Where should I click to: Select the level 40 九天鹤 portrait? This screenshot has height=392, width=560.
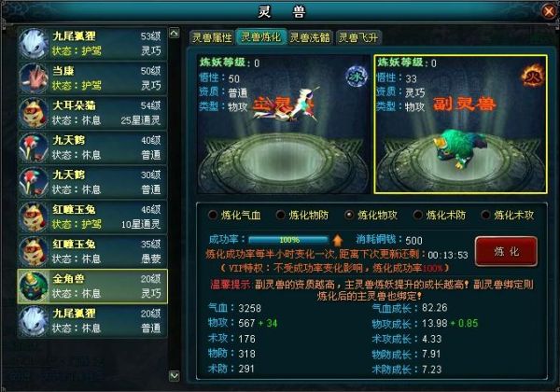34,147
